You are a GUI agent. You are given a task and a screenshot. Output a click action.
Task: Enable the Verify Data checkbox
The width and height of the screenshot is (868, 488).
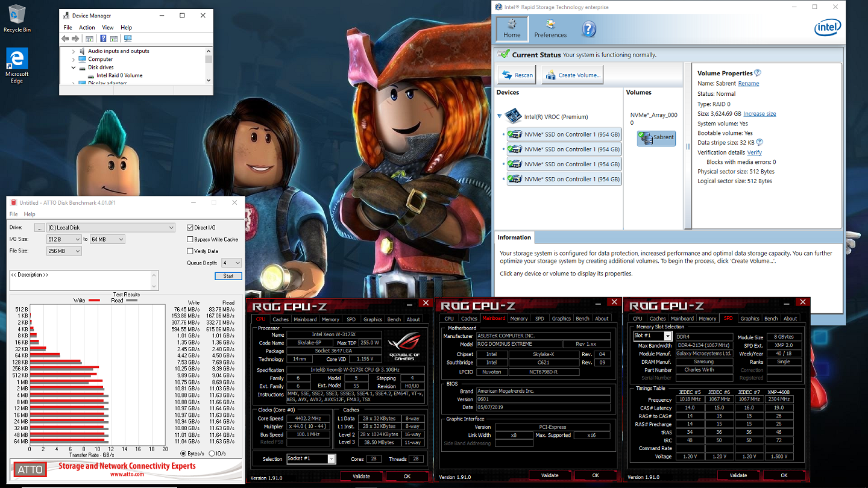(190, 251)
